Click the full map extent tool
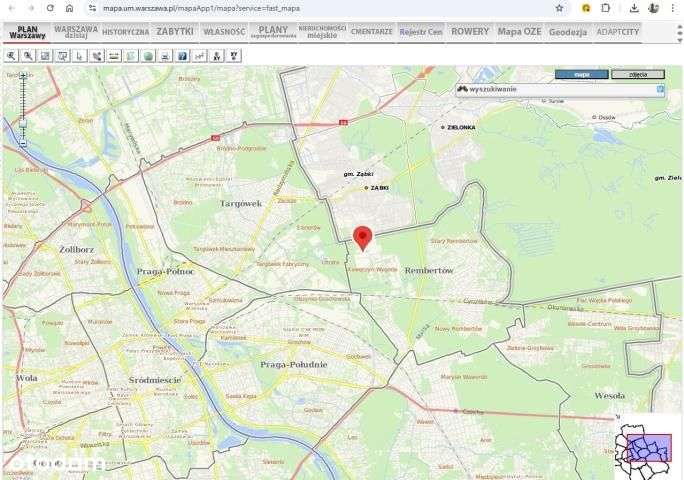Viewport: 684px width, 480px height. [x=45, y=56]
